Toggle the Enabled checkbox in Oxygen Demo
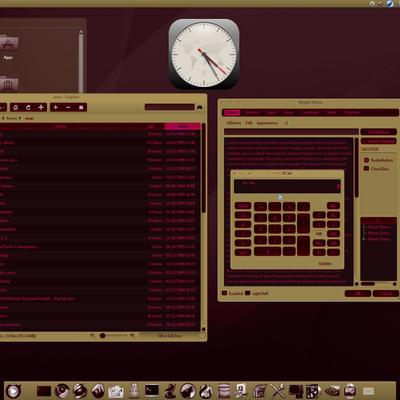The width and height of the screenshot is (400, 400). tap(232, 293)
